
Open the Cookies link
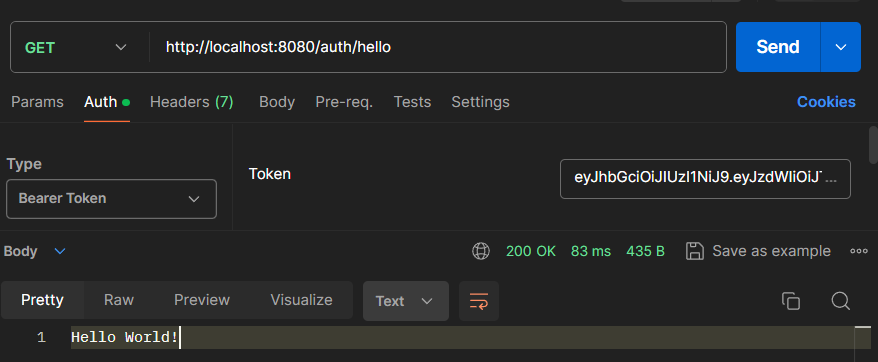pos(826,102)
